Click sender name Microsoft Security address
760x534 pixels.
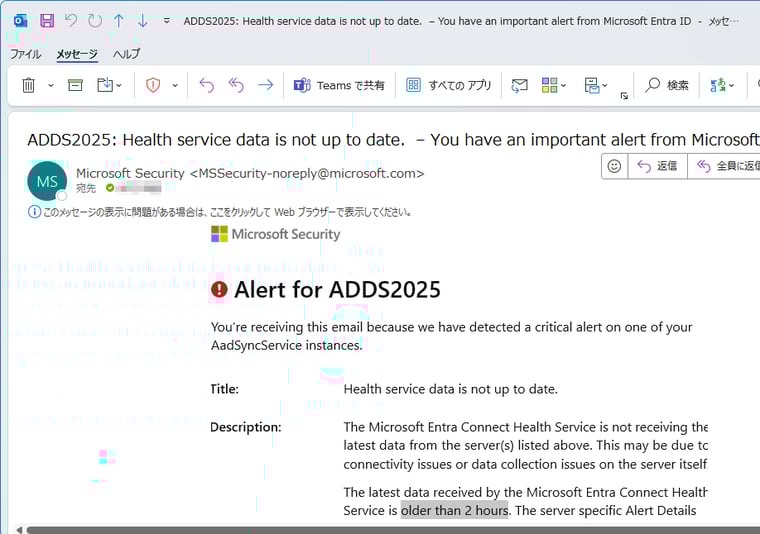tap(250, 173)
